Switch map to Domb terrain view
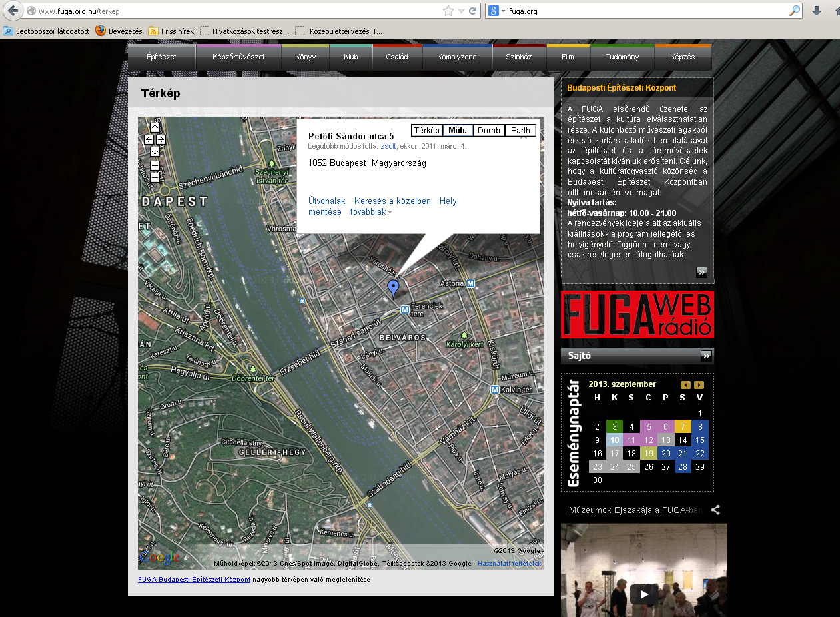 tap(489, 130)
